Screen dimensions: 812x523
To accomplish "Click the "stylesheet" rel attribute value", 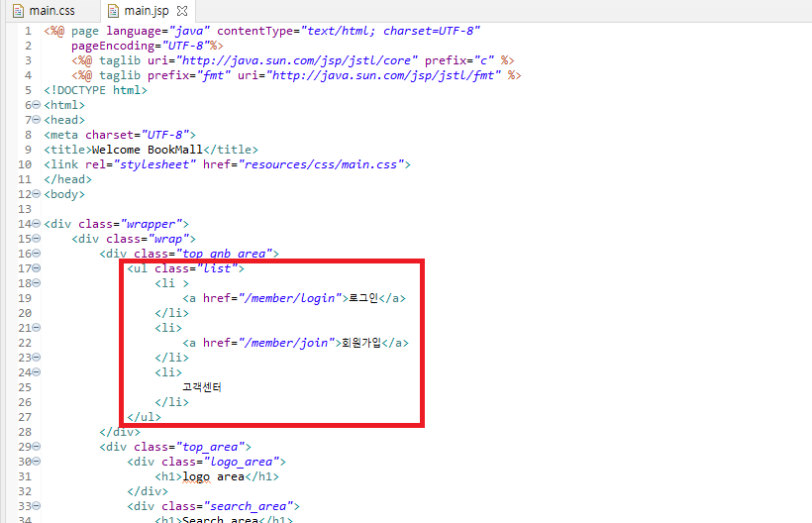I will click(154, 164).
